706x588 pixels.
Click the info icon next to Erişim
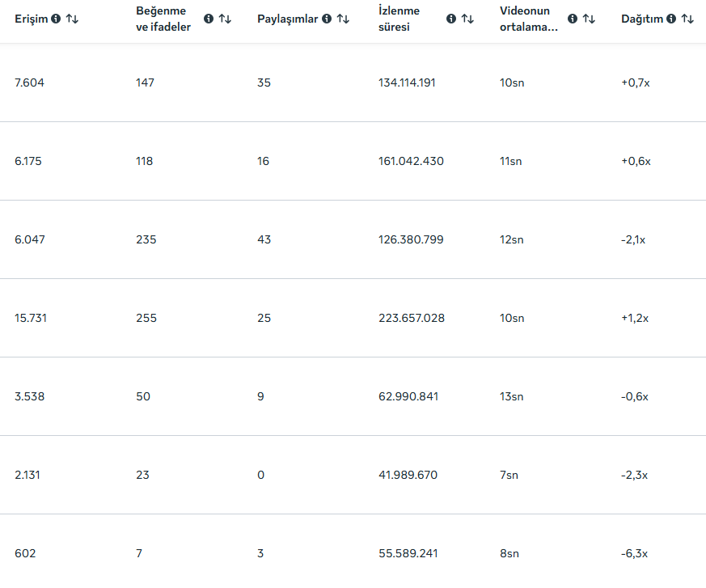56,19
